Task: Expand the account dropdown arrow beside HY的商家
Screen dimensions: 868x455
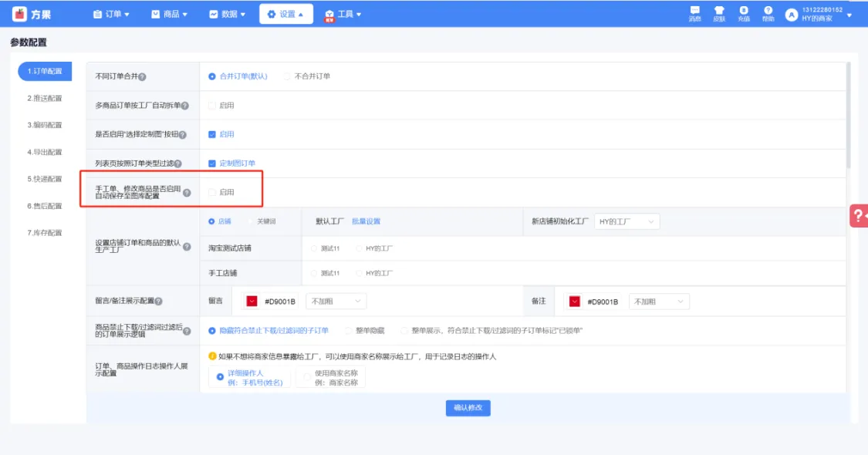Action: pyautogui.click(x=849, y=15)
